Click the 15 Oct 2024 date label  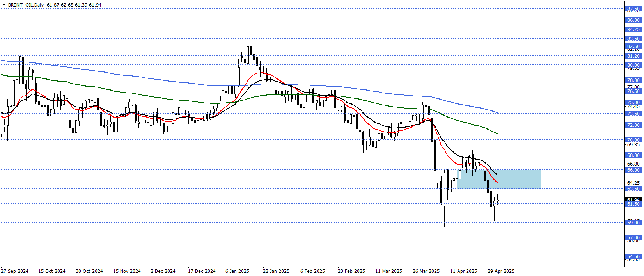point(52,271)
